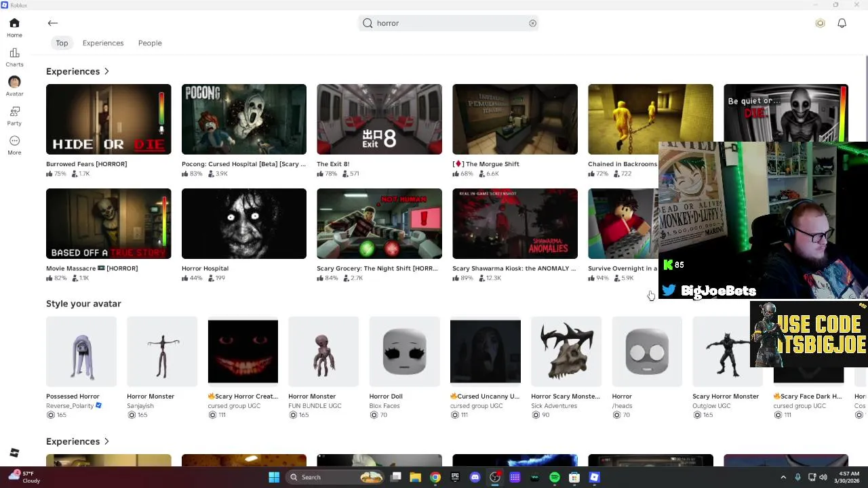Switch to the Top tab
868x488 pixels.
pyautogui.click(x=62, y=43)
